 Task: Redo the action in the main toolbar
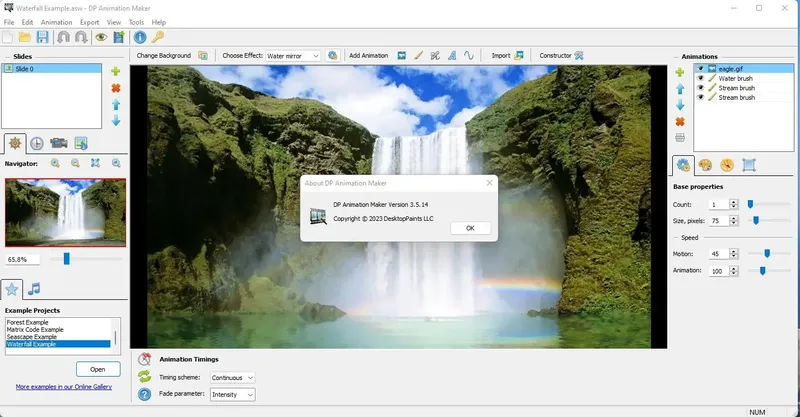point(81,37)
